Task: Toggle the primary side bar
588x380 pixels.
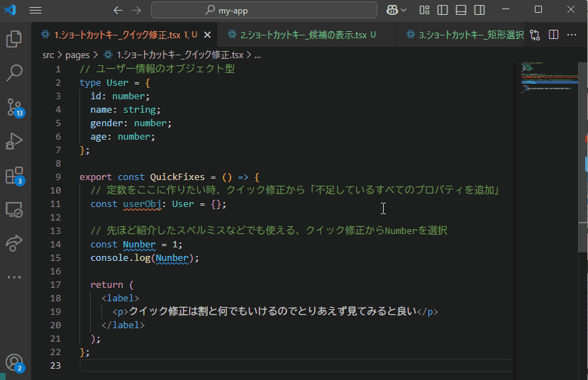Action: 443,10
